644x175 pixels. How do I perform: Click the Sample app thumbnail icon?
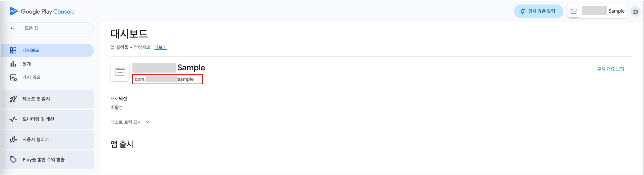120,72
